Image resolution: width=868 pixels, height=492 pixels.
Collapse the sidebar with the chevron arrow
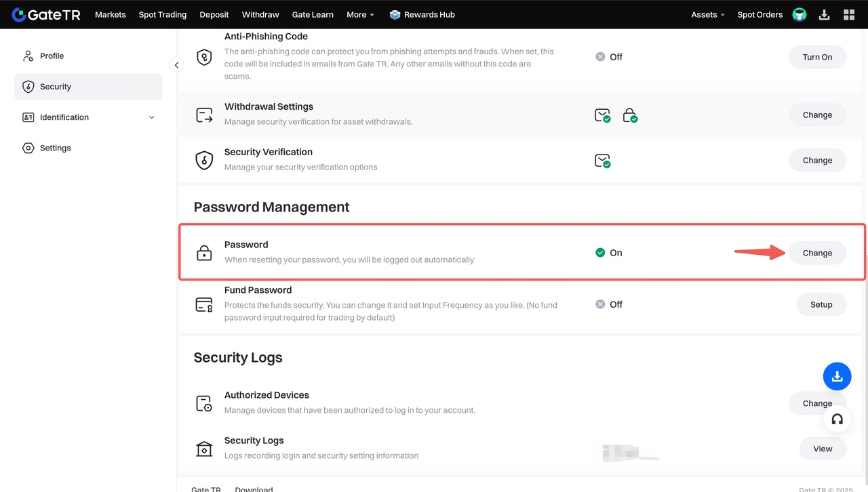tap(176, 65)
